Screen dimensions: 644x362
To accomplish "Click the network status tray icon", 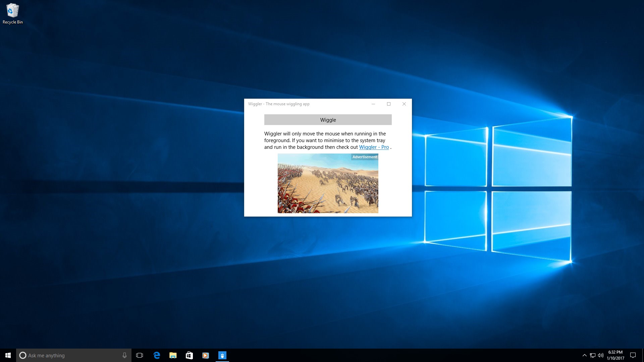I will [x=593, y=355].
